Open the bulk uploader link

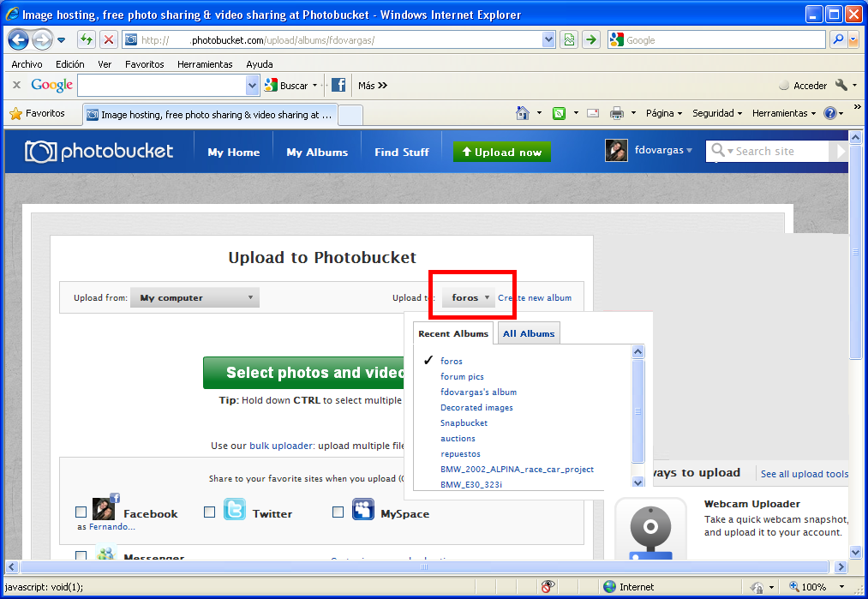tap(282, 446)
